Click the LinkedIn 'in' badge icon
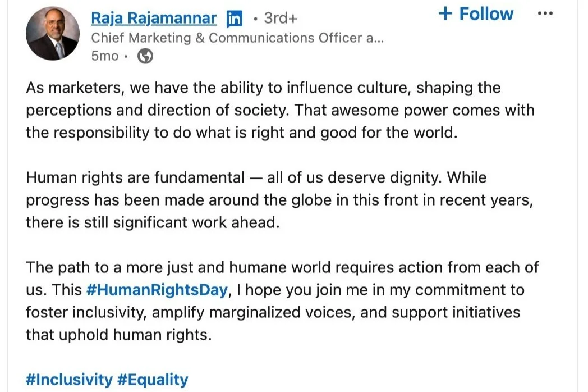Screen dimensions: 588x392 tap(235, 19)
